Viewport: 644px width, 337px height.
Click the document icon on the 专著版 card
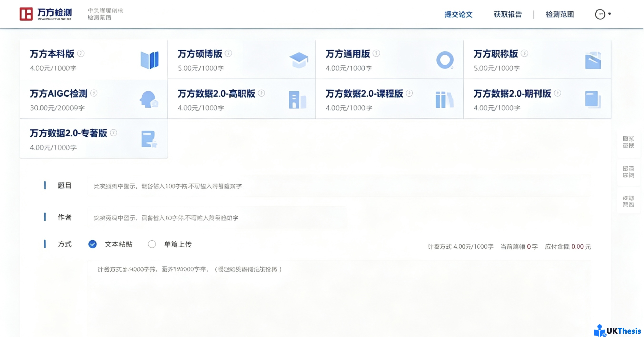149,139
